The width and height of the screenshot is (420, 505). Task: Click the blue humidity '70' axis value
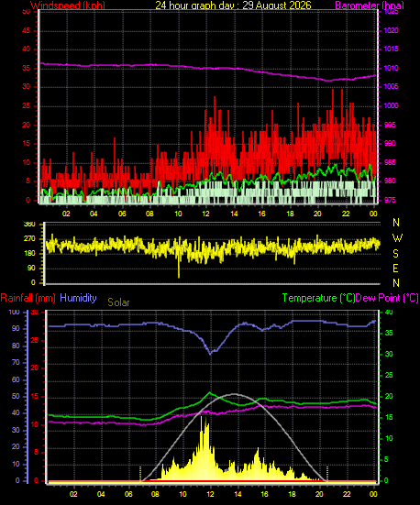pos(16,363)
